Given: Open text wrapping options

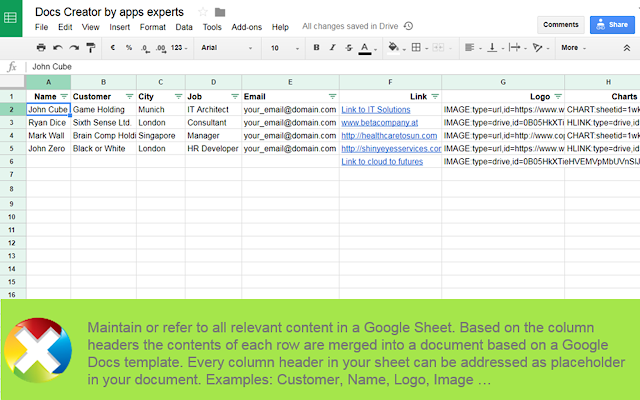Looking at the screenshot, I should coord(514,47).
